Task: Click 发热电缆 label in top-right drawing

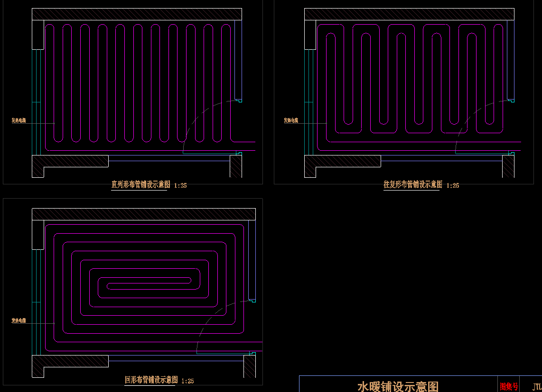Action: coord(291,121)
